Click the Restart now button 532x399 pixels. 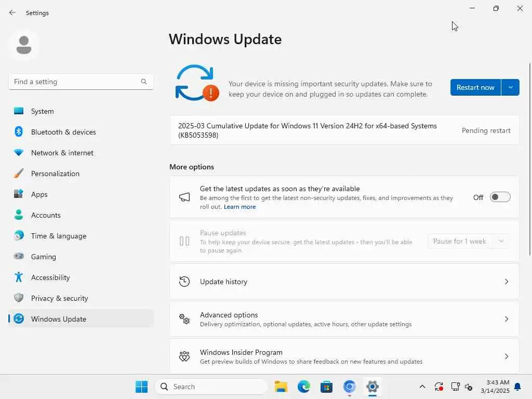[475, 87]
